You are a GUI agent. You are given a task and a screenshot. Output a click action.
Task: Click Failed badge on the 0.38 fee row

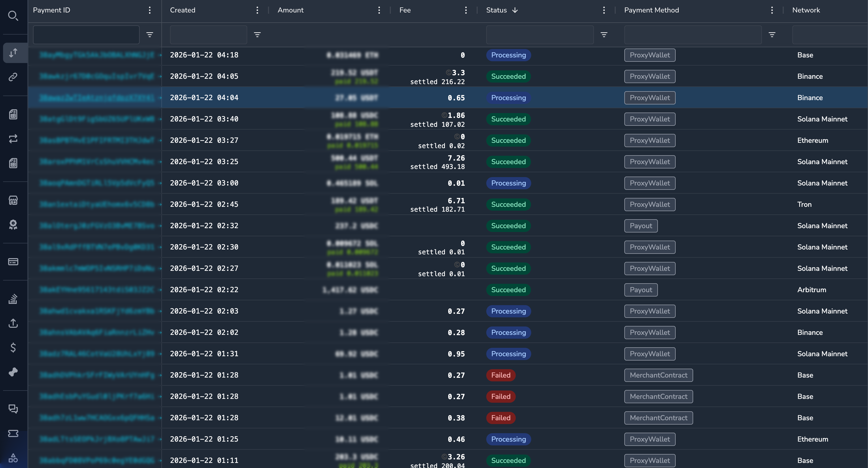[x=501, y=418]
